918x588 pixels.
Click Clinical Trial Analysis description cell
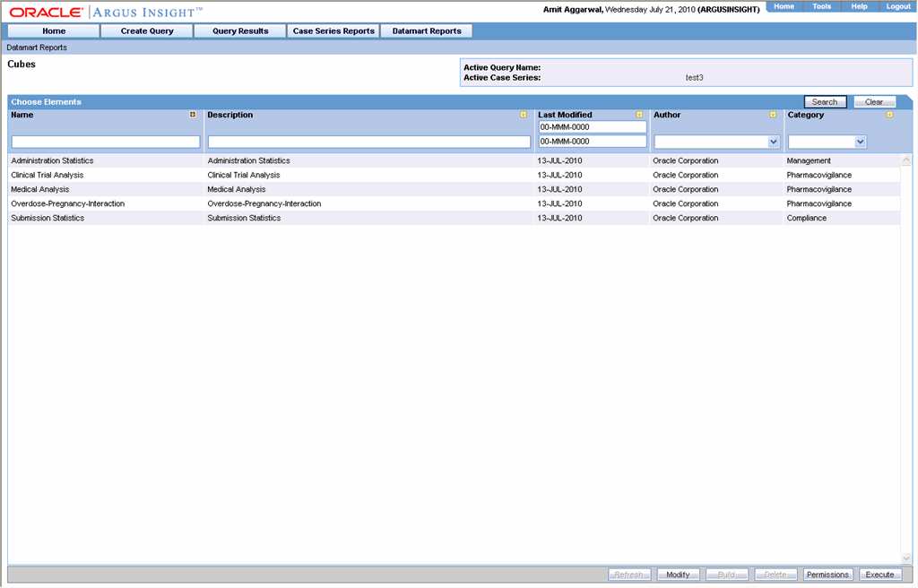(x=244, y=175)
